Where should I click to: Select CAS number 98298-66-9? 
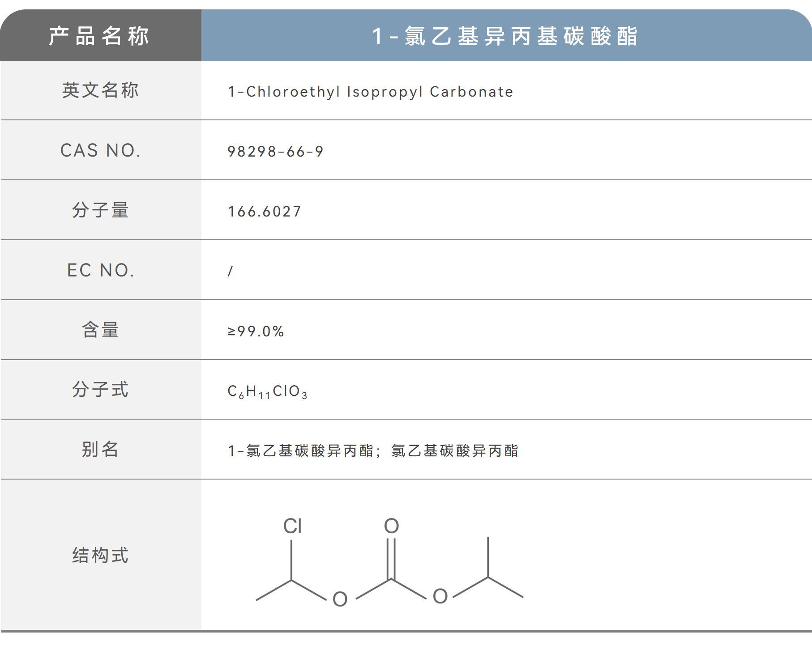point(275,152)
